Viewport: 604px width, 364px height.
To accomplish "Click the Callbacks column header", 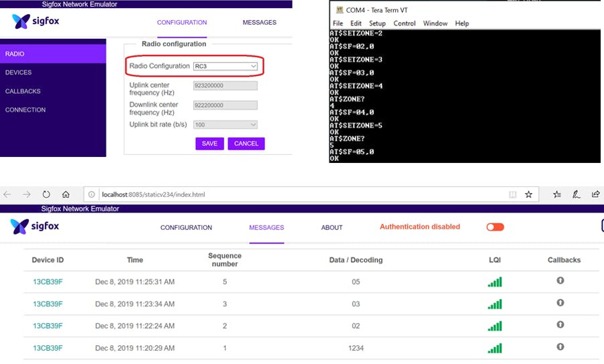I will pos(564,260).
